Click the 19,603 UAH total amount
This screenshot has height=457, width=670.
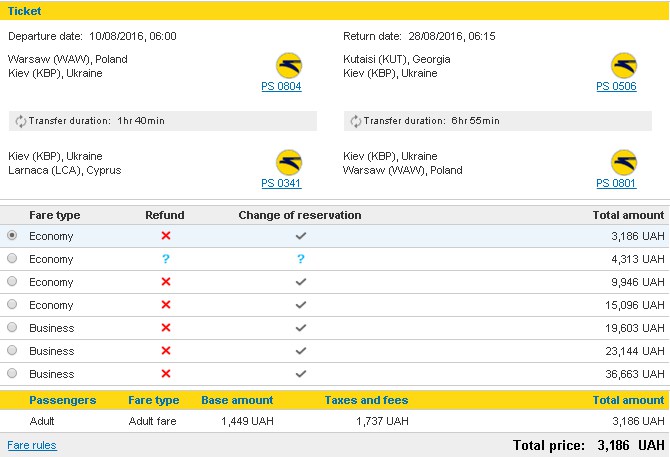[x=635, y=328]
